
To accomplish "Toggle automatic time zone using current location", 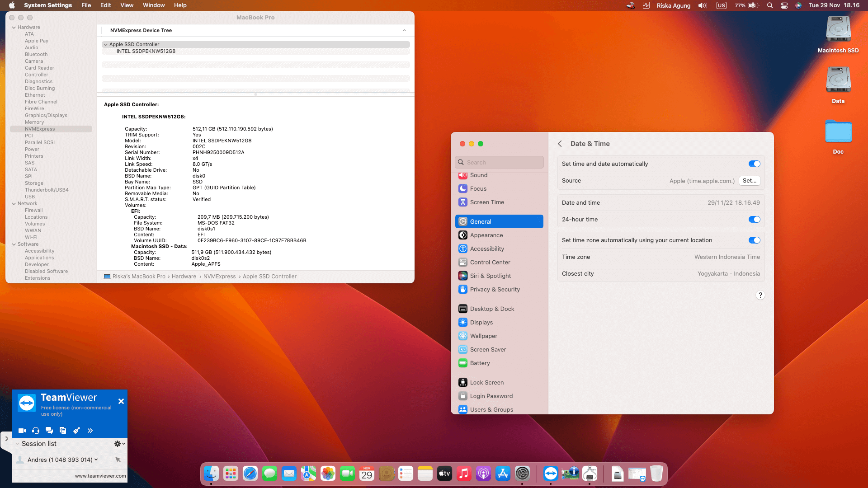I will pos(754,240).
